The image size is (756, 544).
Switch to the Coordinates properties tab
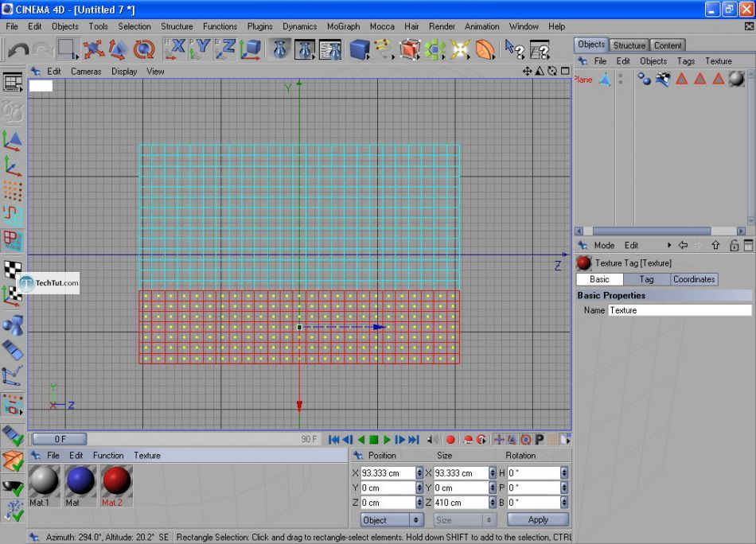[694, 279]
